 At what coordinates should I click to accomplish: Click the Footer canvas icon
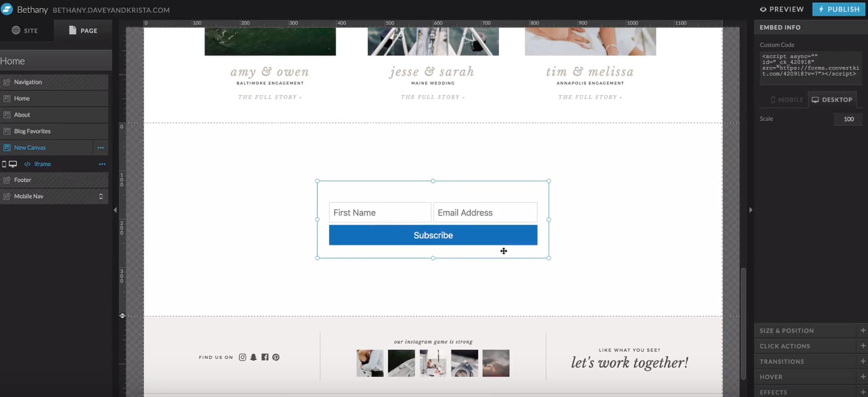[x=7, y=180]
